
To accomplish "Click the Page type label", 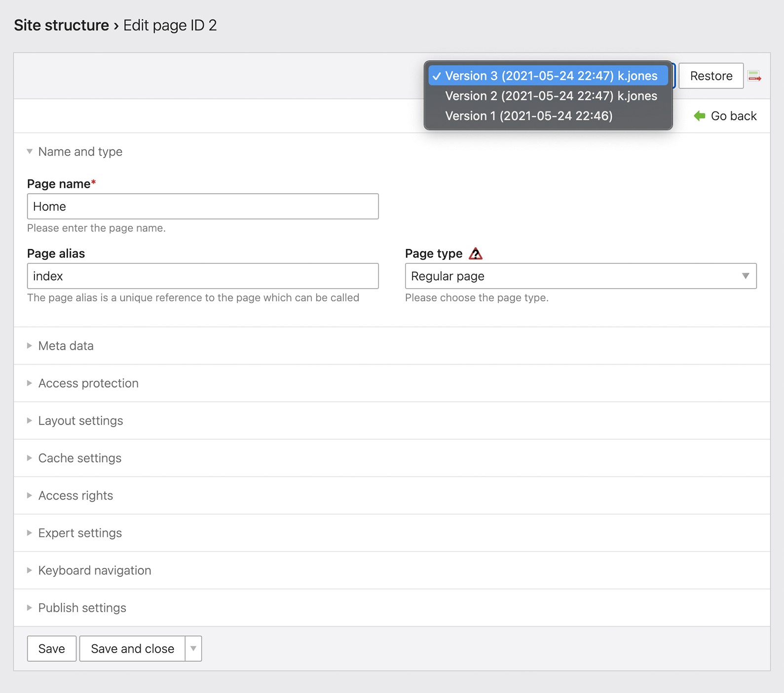I will (x=434, y=254).
